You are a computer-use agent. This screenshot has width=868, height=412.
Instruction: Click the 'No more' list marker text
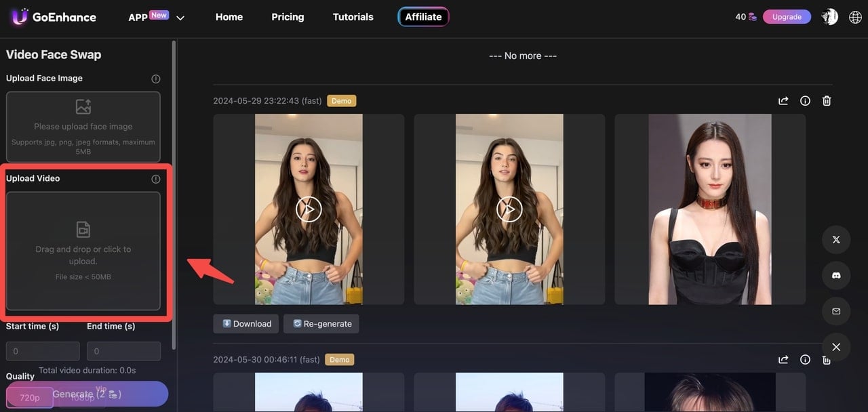523,56
